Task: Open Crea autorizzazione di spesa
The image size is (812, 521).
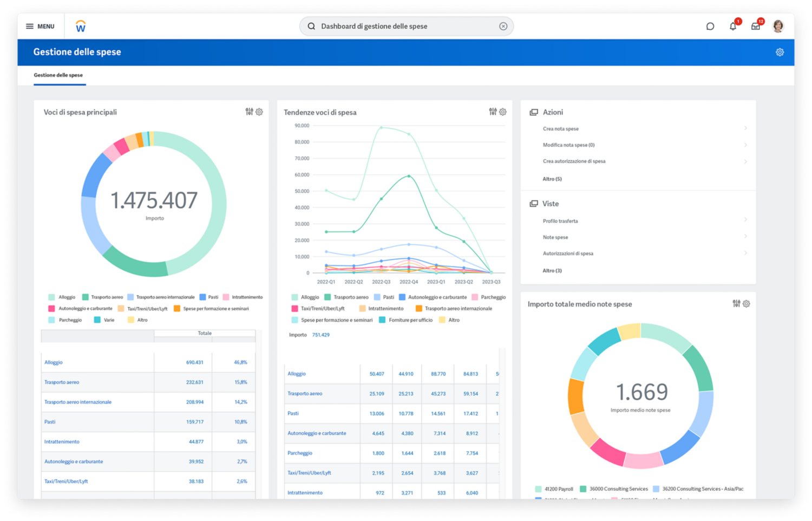Action: point(574,161)
